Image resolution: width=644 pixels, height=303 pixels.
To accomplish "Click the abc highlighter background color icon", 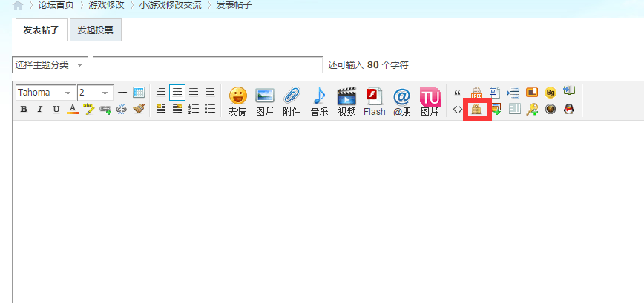I will point(89,109).
